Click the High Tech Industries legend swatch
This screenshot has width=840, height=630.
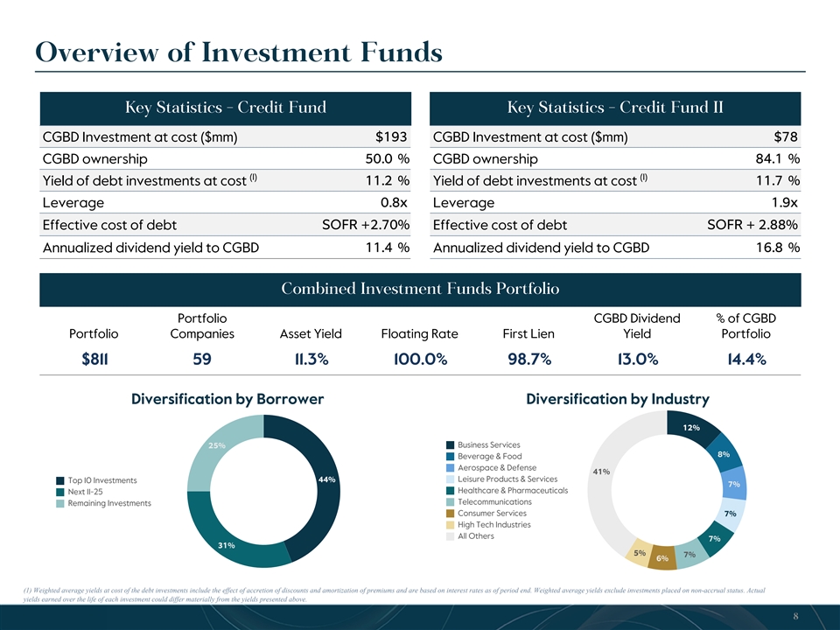(x=450, y=525)
